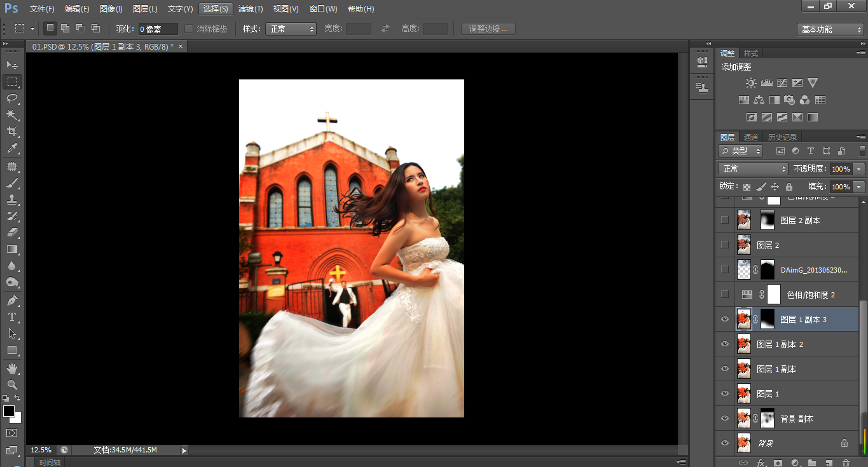Add a Photo Filter adjustment
868x467 pixels.
coord(789,100)
